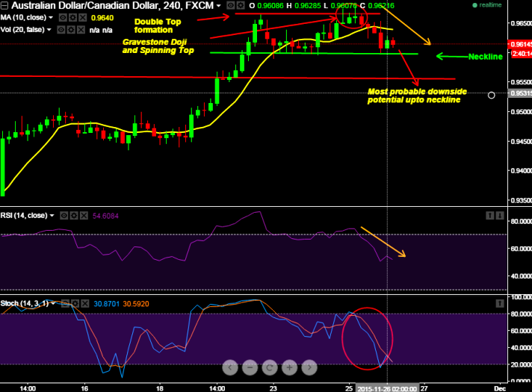Remove the Stoch (14, 3, 1) indicator
Screen dimensions: 532x392
pos(85,303)
